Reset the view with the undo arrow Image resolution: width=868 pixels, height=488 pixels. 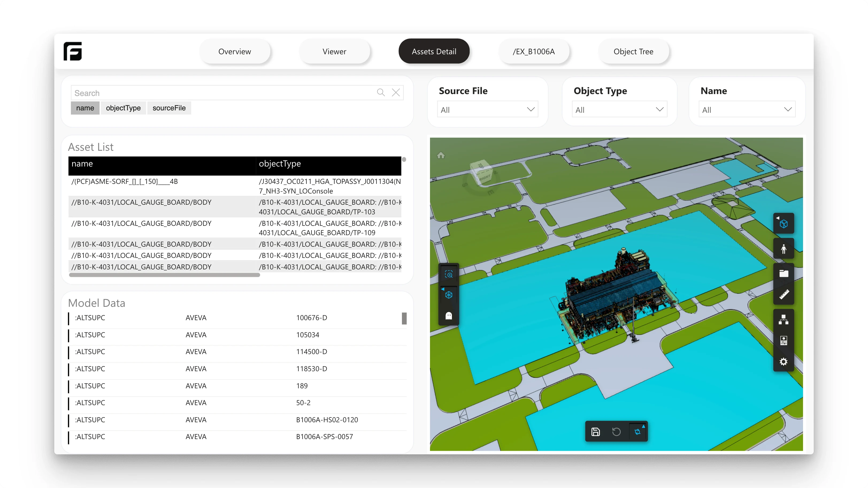pyautogui.click(x=616, y=432)
